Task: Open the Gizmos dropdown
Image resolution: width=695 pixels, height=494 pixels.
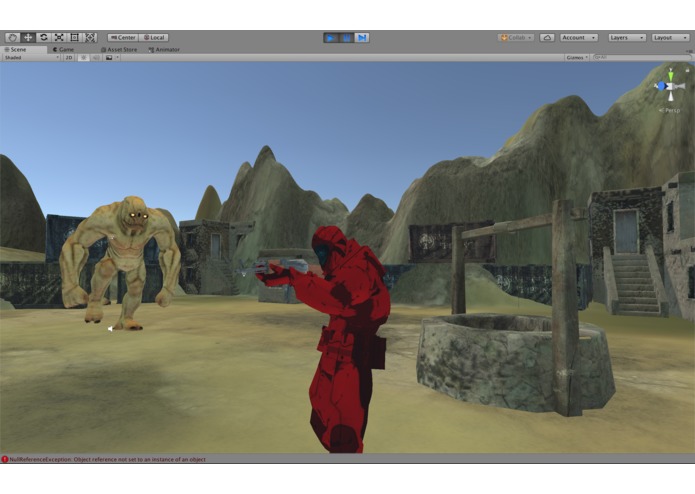Action: tap(577, 58)
